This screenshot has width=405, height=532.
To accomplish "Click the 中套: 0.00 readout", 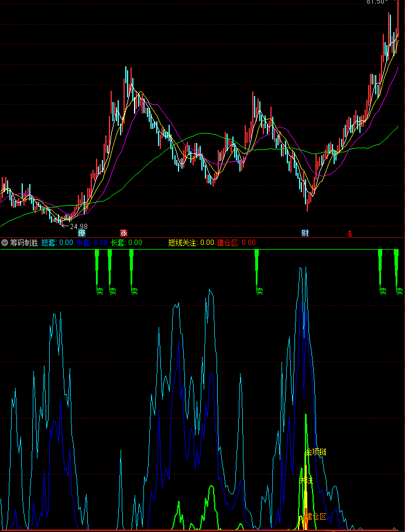I will tap(92, 243).
